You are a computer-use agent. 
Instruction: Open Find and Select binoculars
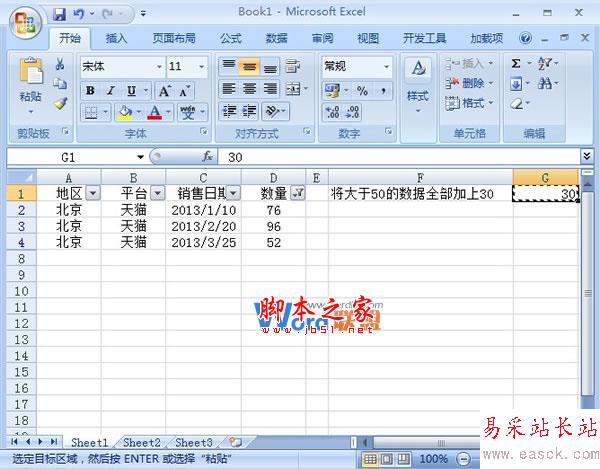point(545,83)
